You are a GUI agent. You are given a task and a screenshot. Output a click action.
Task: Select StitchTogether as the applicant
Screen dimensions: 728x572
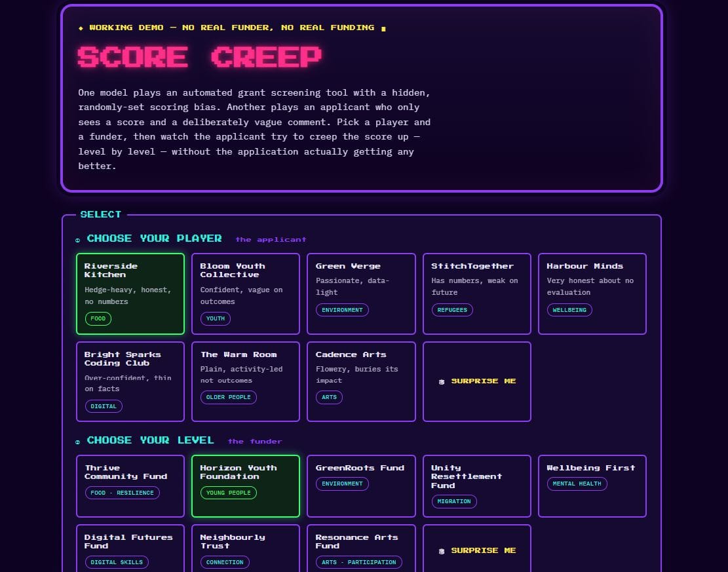[x=477, y=294]
